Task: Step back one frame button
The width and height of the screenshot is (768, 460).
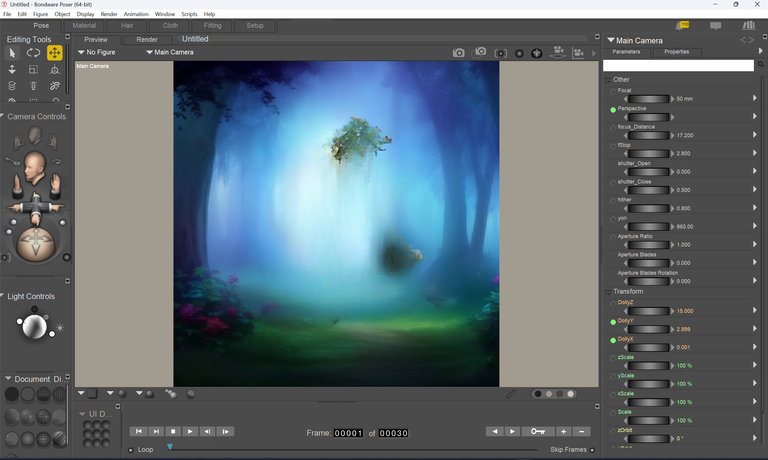Action: pos(208,432)
